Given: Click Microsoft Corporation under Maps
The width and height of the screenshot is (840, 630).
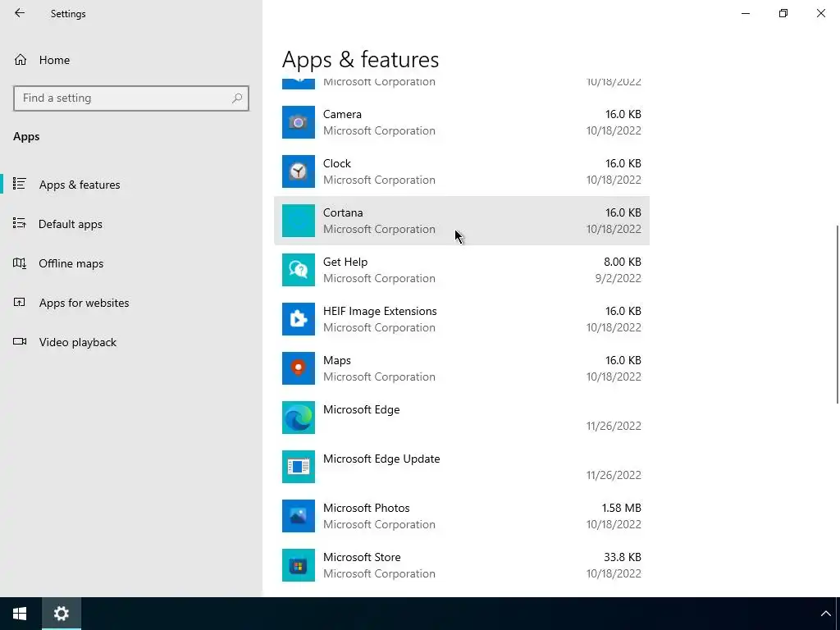Looking at the screenshot, I should (379, 377).
